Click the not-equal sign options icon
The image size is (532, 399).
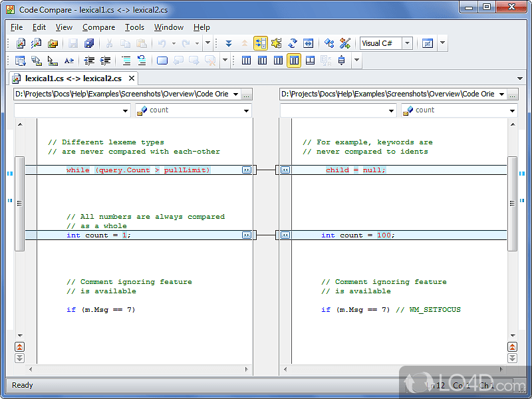point(428,43)
